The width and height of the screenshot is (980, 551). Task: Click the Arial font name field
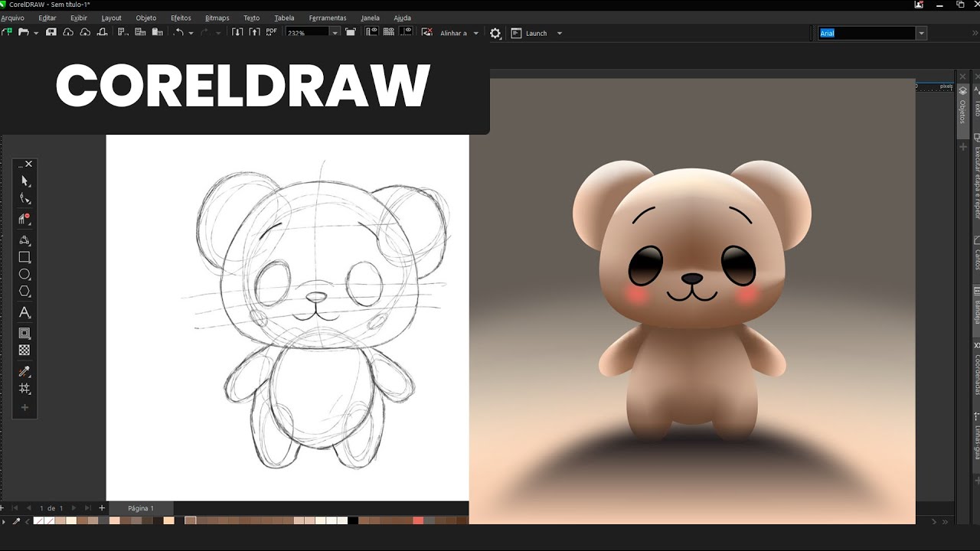[867, 33]
